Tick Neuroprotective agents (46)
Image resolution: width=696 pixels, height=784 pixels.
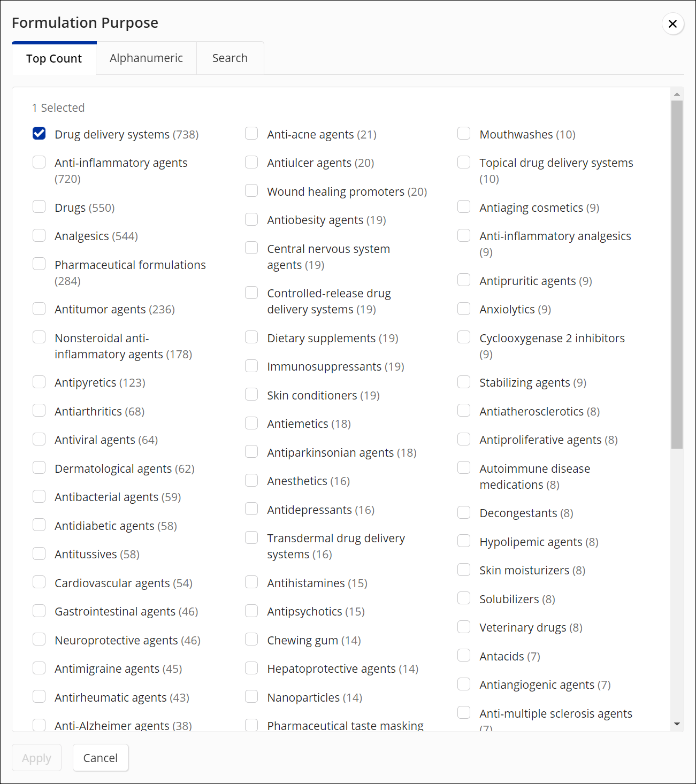[x=39, y=640]
